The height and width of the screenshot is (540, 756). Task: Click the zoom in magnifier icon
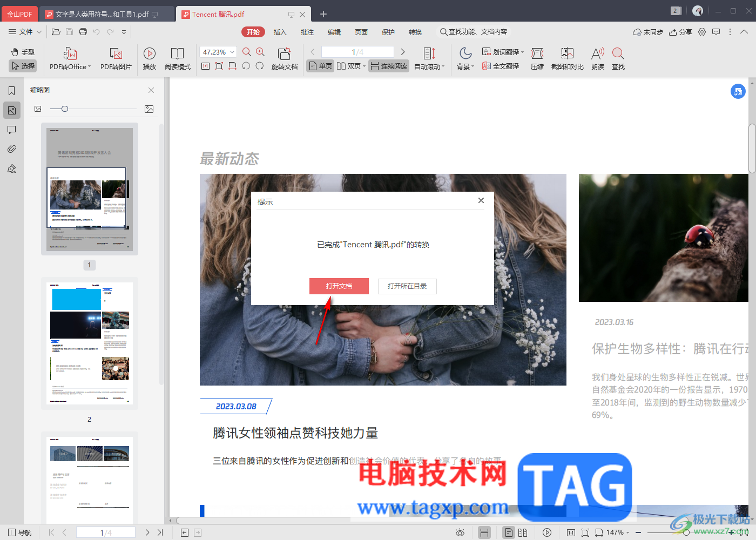pyautogui.click(x=260, y=52)
